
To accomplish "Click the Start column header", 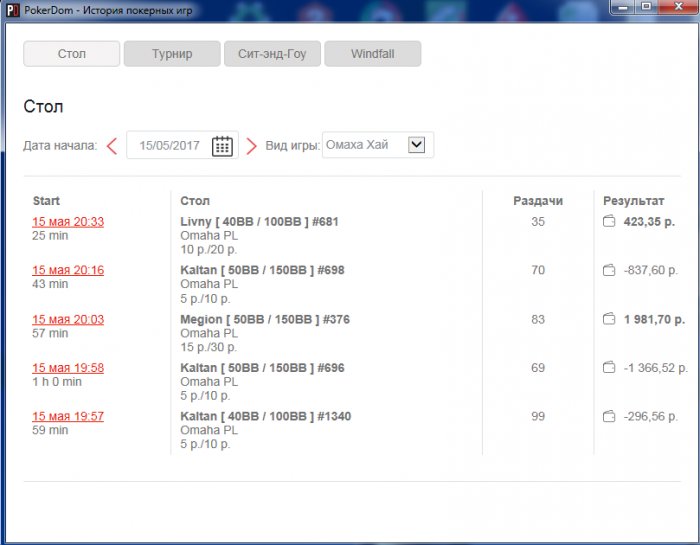I will pyautogui.click(x=46, y=201).
